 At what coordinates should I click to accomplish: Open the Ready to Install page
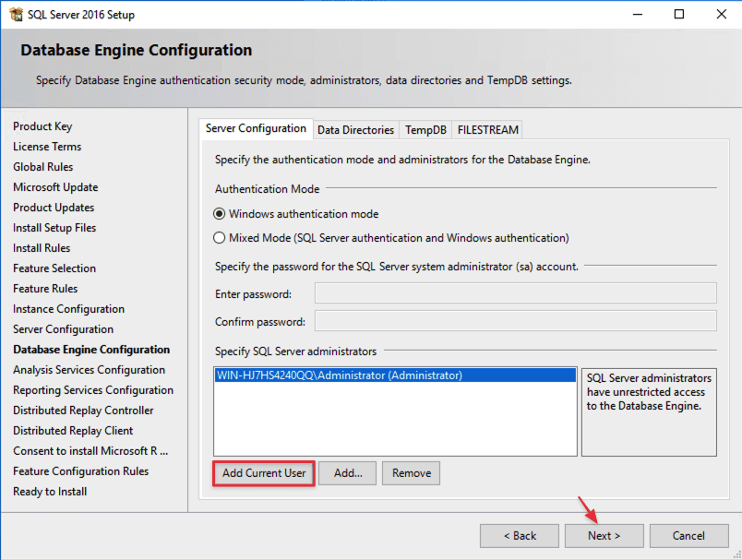click(x=50, y=491)
